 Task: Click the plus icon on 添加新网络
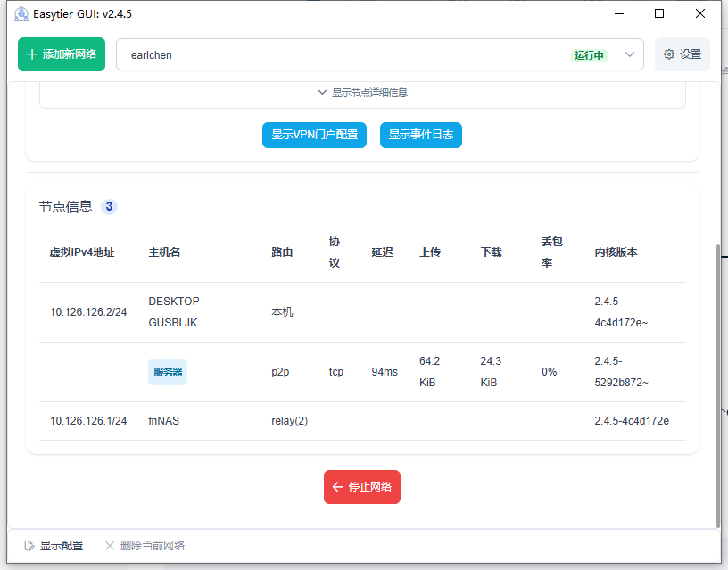coord(32,54)
